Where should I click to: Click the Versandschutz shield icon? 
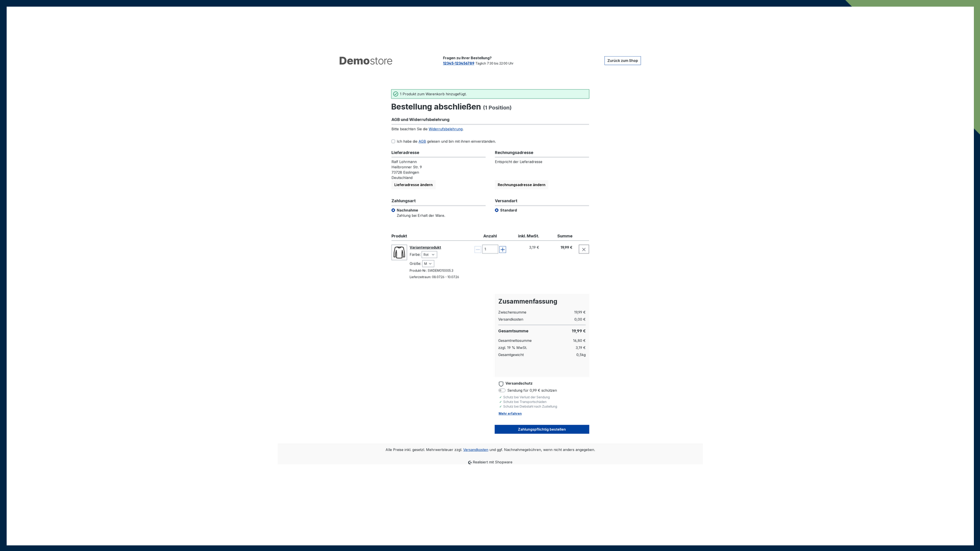(x=501, y=384)
